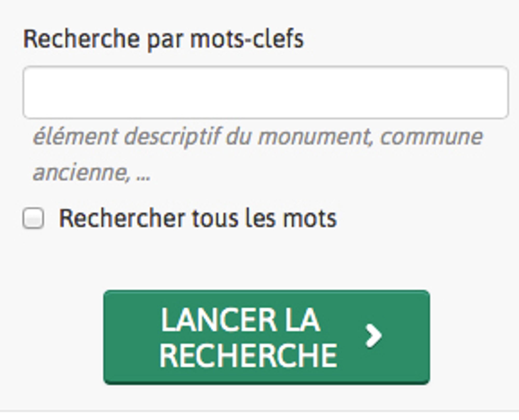Click the LANCER LA RECHERCHE button
Image resolution: width=519 pixels, height=420 pixels.
tap(266, 337)
